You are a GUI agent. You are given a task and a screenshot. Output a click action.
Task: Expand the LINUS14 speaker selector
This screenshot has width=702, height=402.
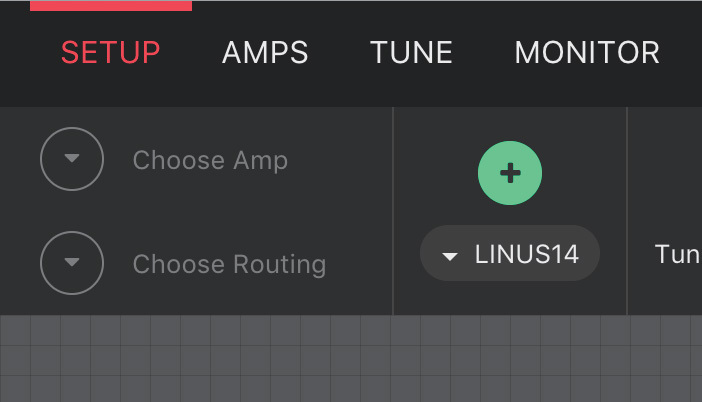click(x=509, y=253)
